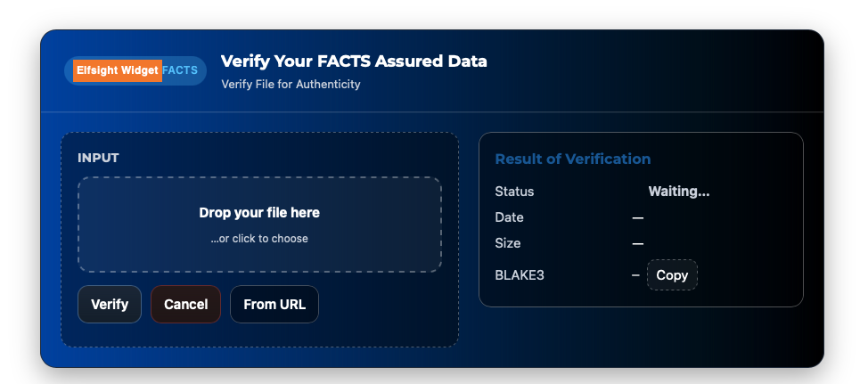Copy the BLAKE3 hash value
This screenshot has height=384, width=868.
[x=672, y=275]
